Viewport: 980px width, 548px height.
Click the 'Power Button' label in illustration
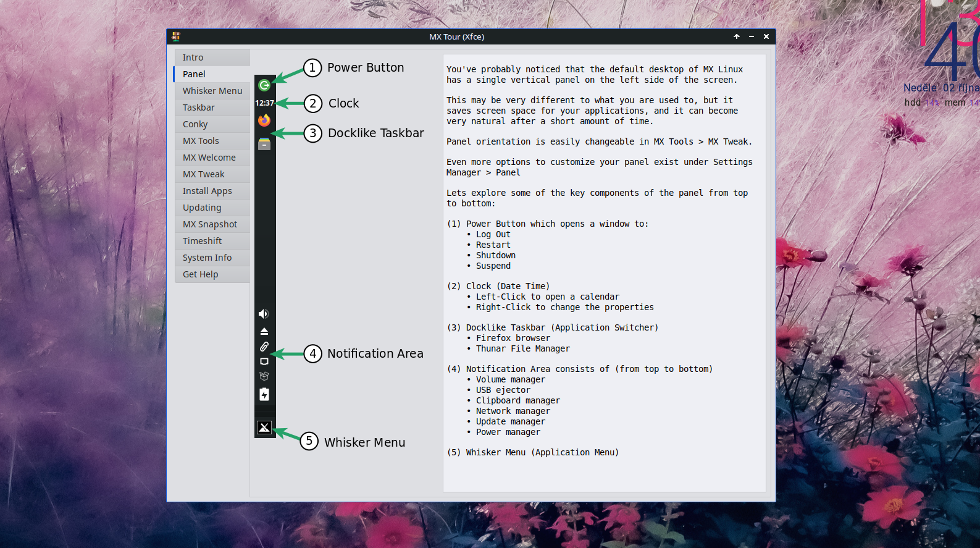[x=366, y=67]
